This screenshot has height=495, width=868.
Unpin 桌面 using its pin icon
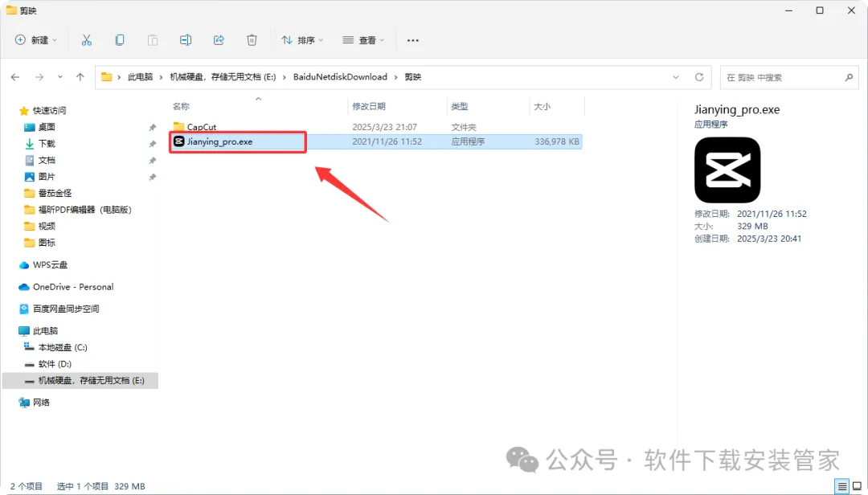[x=152, y=127]
